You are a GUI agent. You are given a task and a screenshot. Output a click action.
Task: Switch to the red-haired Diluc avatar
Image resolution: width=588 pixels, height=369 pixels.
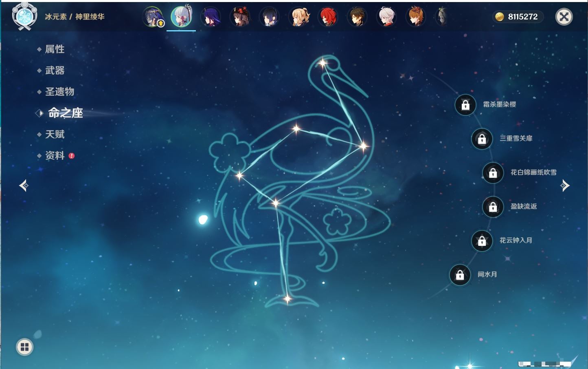click(x=328, y=17)
